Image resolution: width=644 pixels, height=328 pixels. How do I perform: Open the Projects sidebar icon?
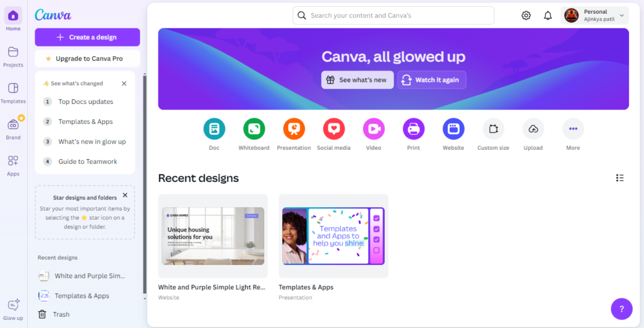click(x=13, y=52)
